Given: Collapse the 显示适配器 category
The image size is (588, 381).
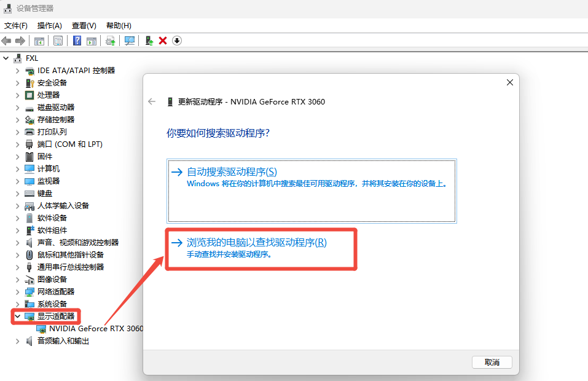Looking at the screenshot, I should (x=17, y=316).
